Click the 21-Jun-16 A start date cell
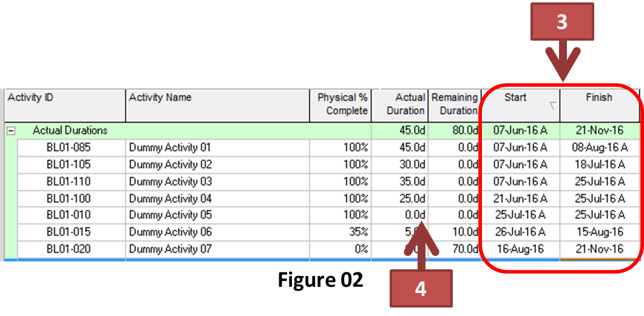The height and width of the screenshot is (316, 644). tap(520, 198)
